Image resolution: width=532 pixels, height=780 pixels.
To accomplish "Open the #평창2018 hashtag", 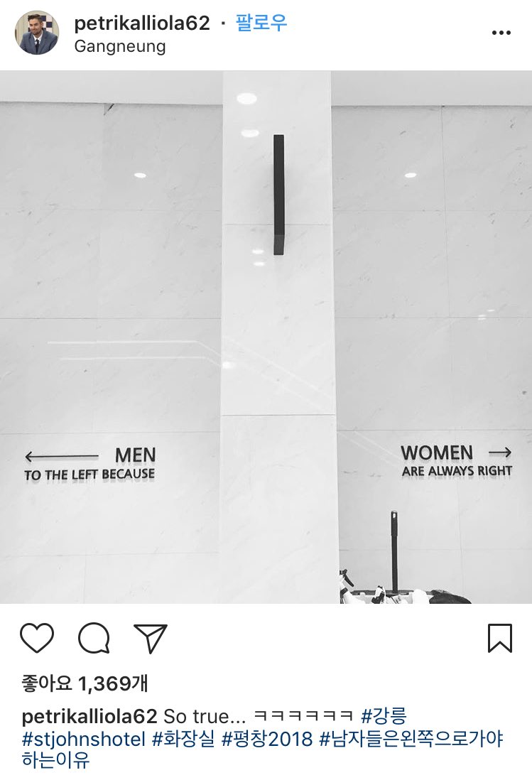I will click(x=267, y=739).
